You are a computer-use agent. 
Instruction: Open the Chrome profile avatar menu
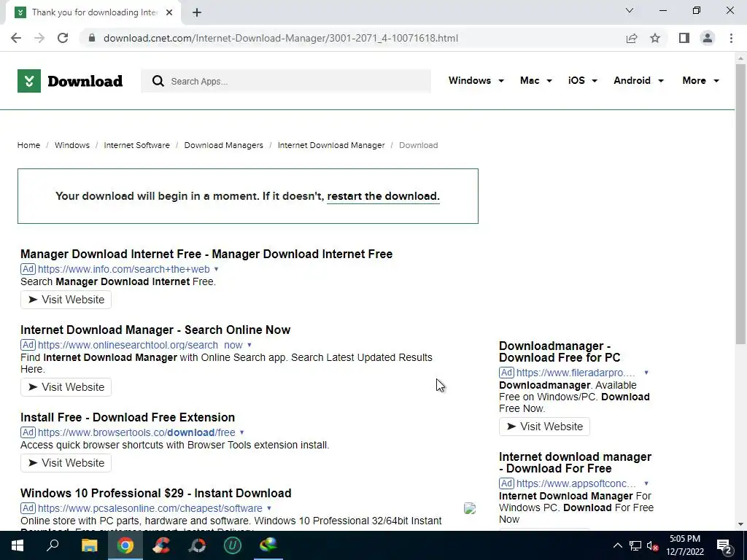point(708,38)
